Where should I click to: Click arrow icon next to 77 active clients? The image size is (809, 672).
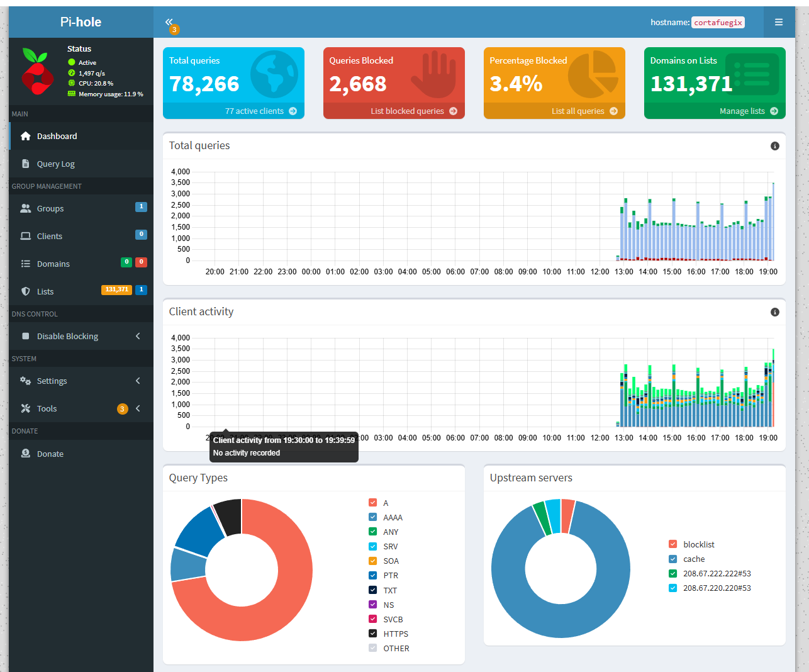pos(293,111)
